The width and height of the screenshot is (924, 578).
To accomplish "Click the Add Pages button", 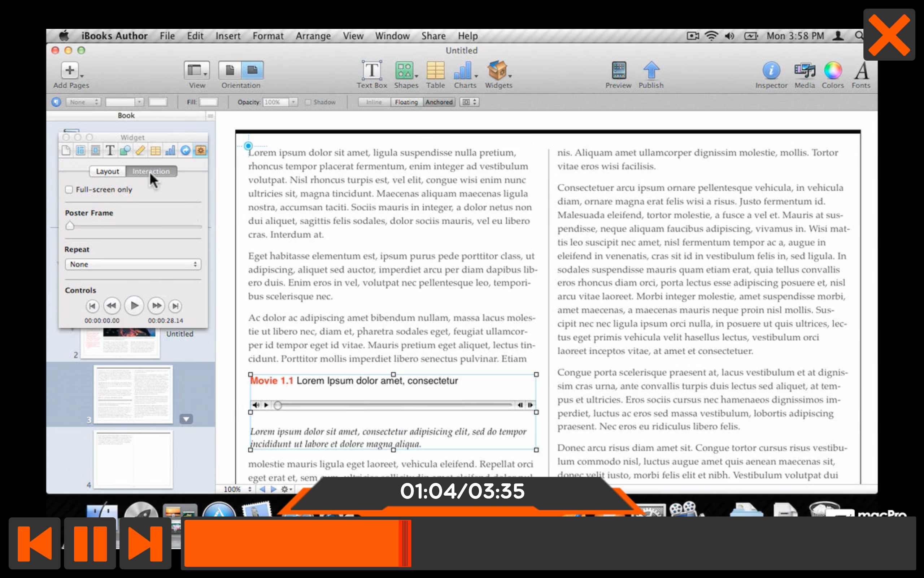I will coord(70,70).
